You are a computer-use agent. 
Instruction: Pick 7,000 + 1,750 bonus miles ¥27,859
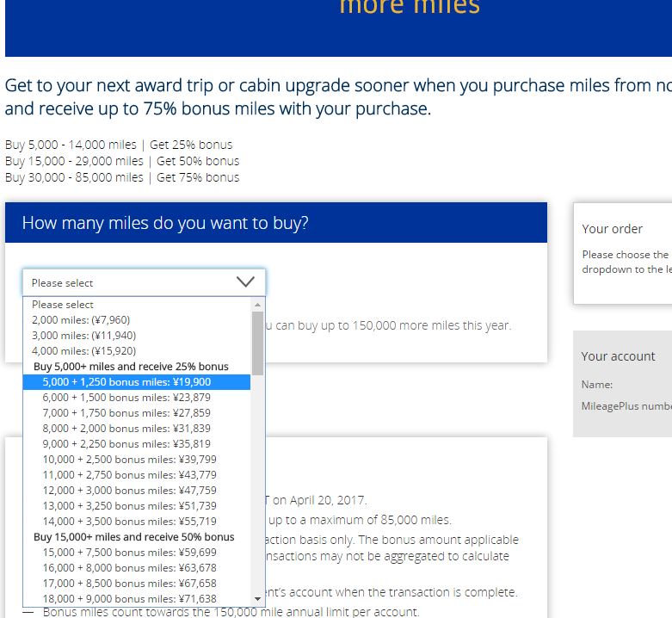(x=137, y=412)
